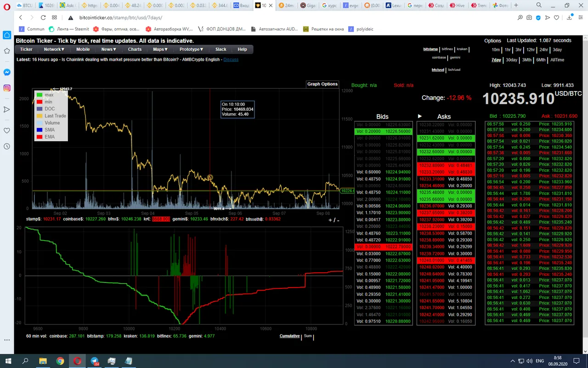Expand the Network dropdown menu

(54, 49)
